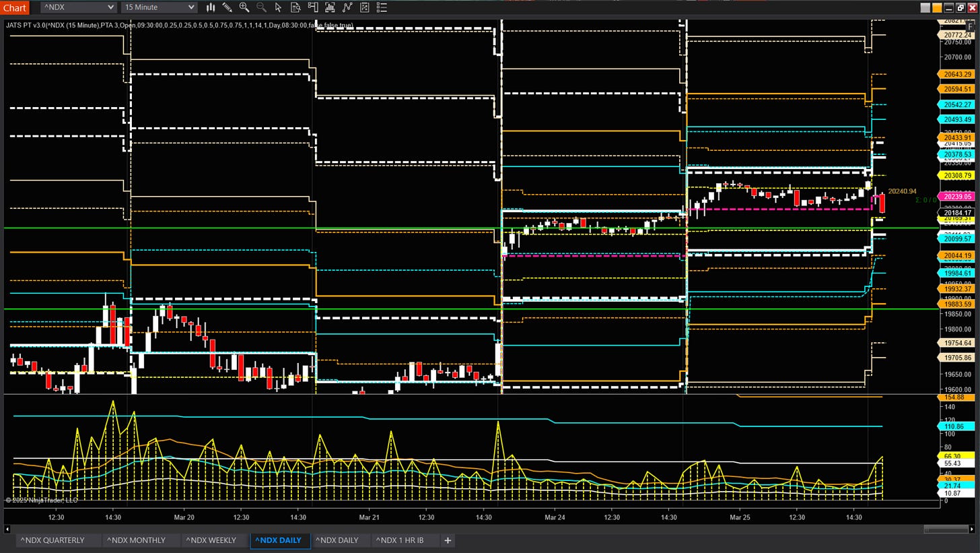Click the Mar 24 date label
This screenshot has height=553, width=980.
pyautogui.click(x=555, y=517)
